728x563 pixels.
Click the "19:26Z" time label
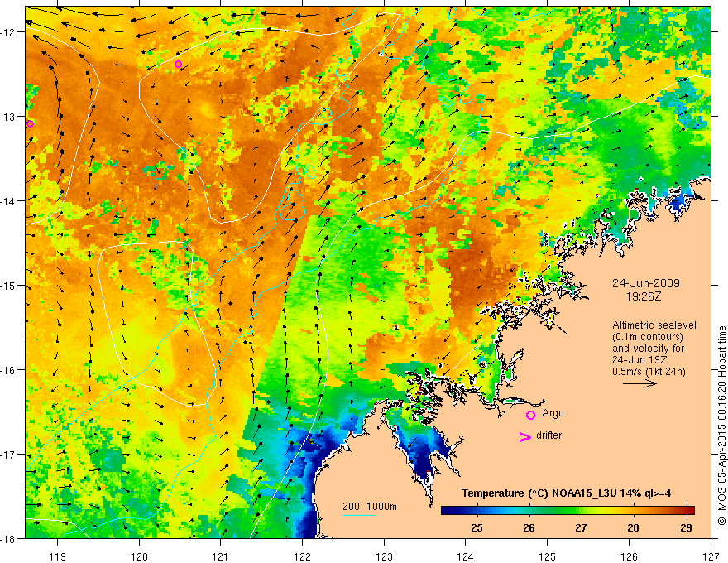(x=643, y=296)
